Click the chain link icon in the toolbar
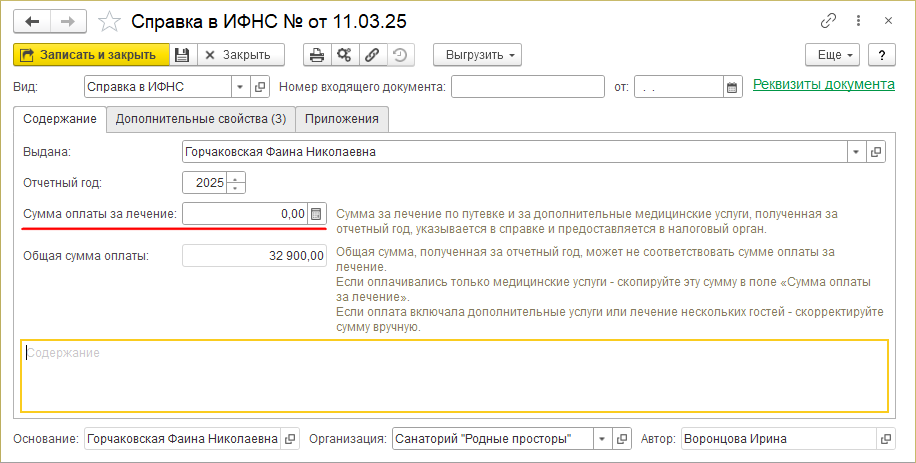The width and height of the screenshot is (916, 463). pos(372,55)
